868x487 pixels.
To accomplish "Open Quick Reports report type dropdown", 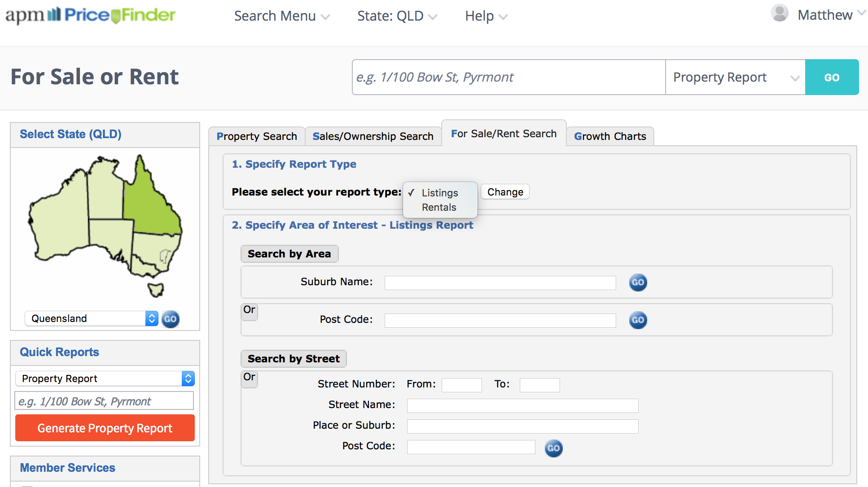I will tap(104, 378).
